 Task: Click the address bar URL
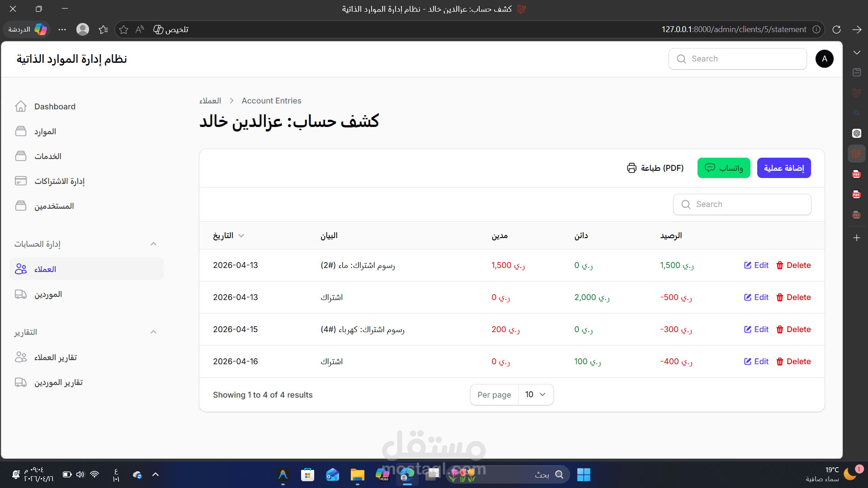734,29
